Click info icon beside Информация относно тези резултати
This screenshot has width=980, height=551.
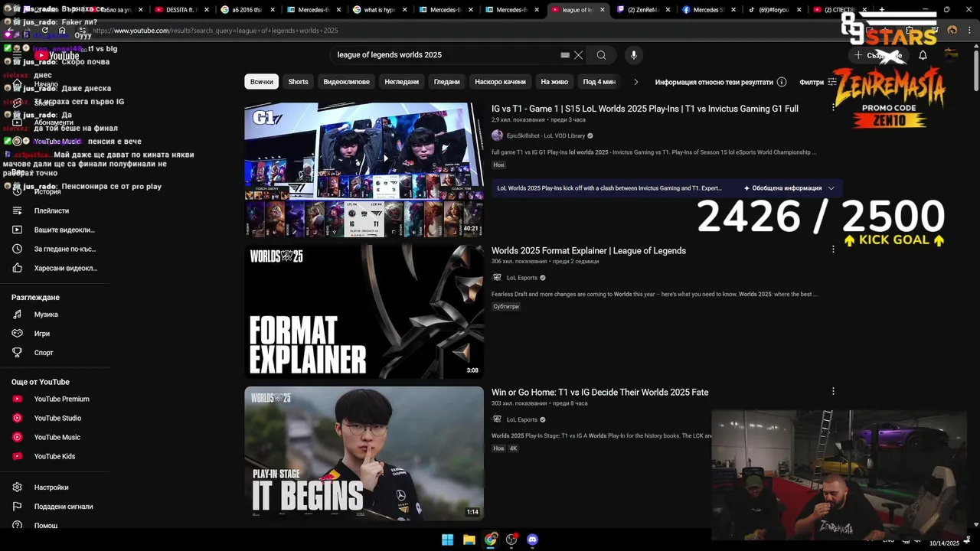tap(782, 82)
